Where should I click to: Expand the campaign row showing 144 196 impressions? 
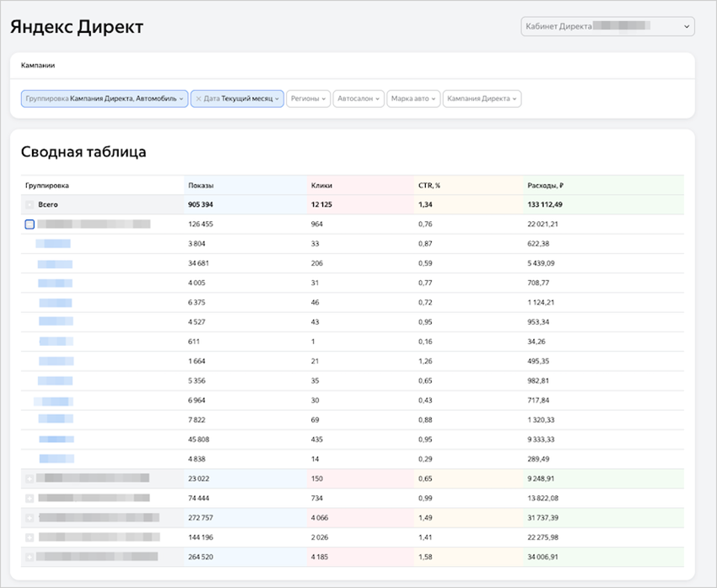(x=30, y=537)
